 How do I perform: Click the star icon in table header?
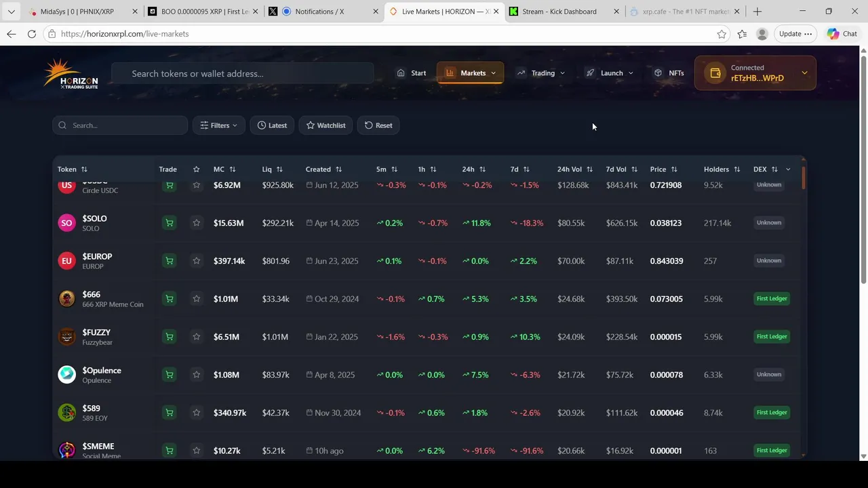coord(196,169)
